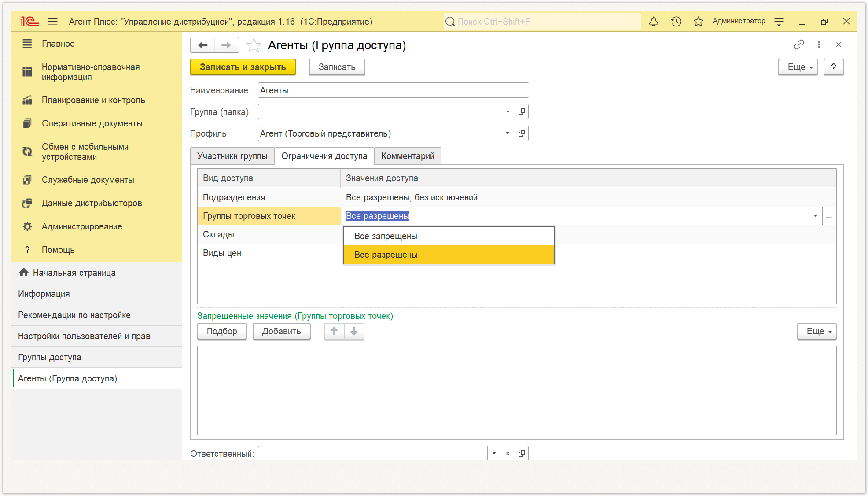This screenshot has width=868, height=496.
Task: Select the Склады access row
Action: point(270,234)
